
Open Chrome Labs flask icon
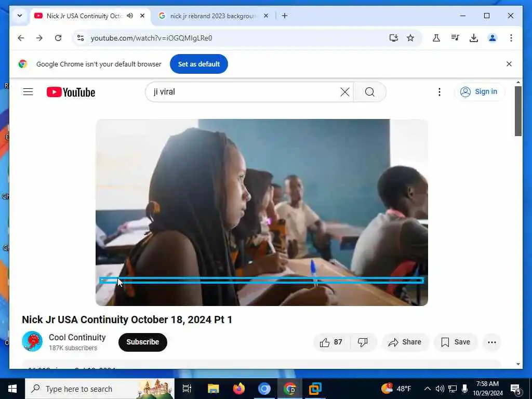[x=436, y=38]
